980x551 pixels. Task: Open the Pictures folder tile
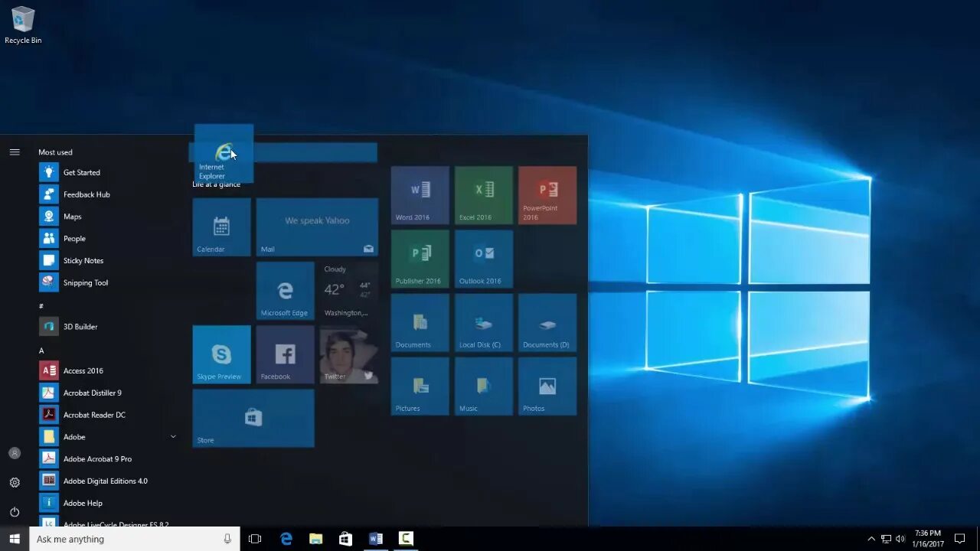(420, 386)
